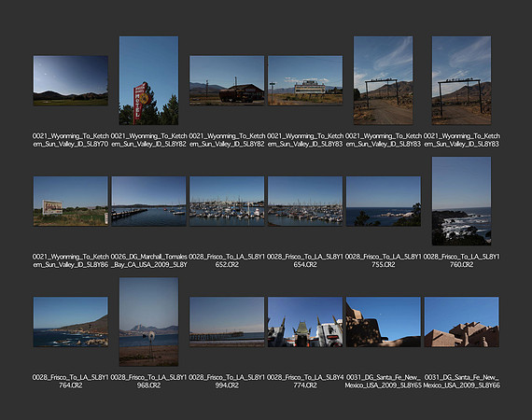Click the Santa Fe caption ending '5L8Y65'
The width and height of the screenshot is (532, 420).
click(384, 382)
